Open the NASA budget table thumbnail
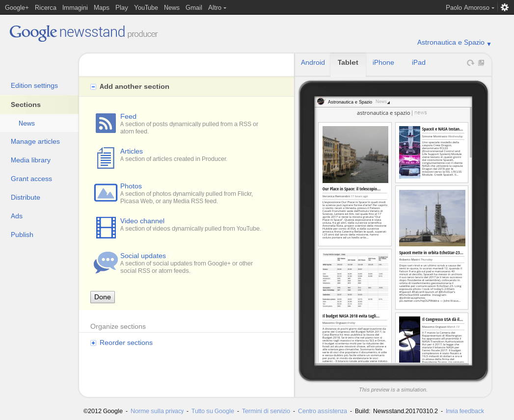Screen dimensions: 514x420 [355, 282]
